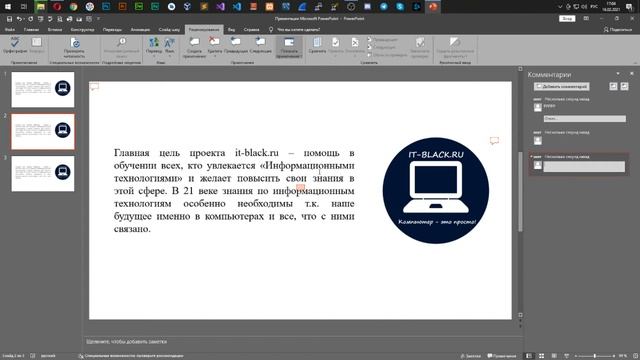Open the Файл tab

pos(9,29)
